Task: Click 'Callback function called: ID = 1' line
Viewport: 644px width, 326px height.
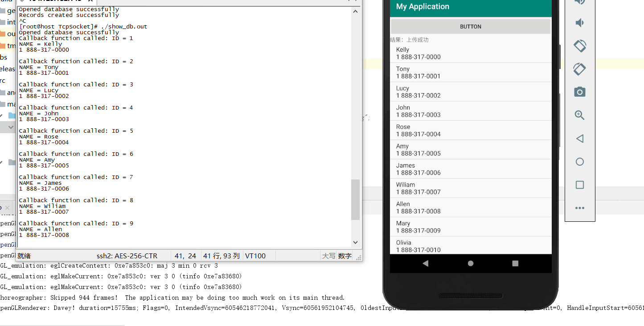Action: (76, 38)
